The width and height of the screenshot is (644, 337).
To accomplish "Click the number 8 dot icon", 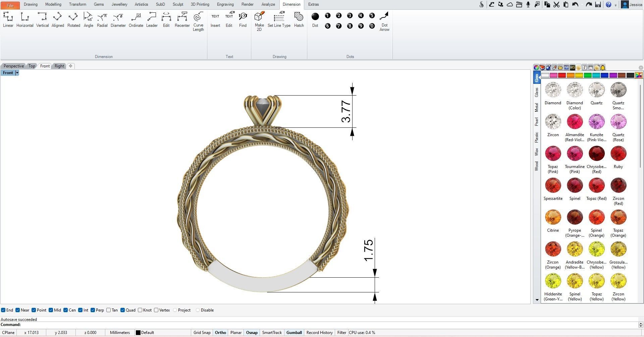I will [x=350, y=26].
